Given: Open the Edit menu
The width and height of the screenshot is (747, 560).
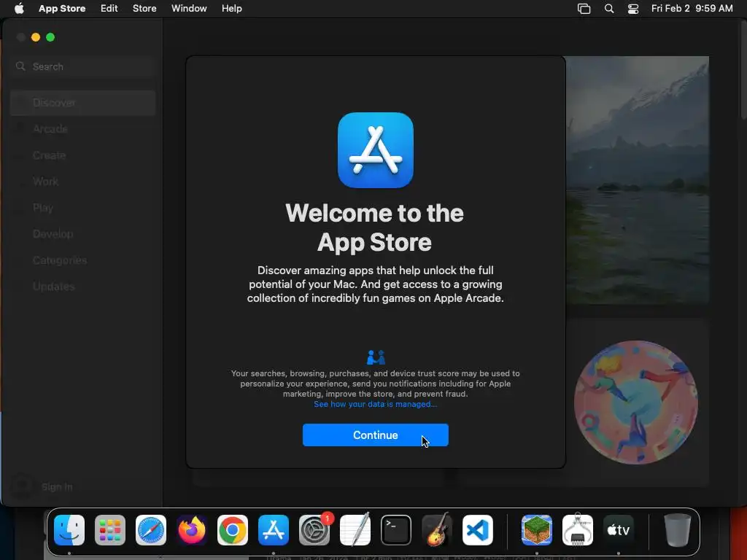Looking at the screenshot, I should coord(109,9).
